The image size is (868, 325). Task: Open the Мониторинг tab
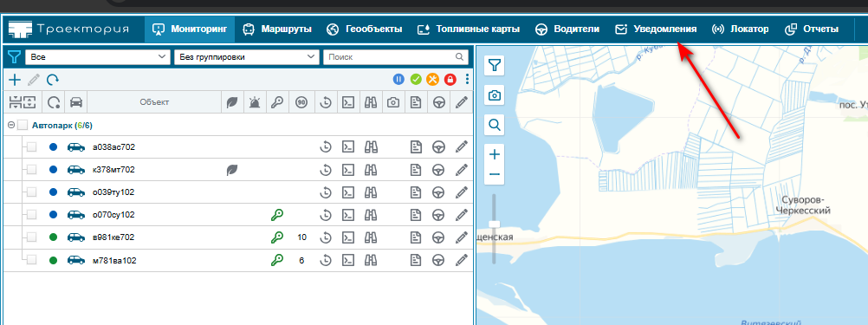[190, 29]
